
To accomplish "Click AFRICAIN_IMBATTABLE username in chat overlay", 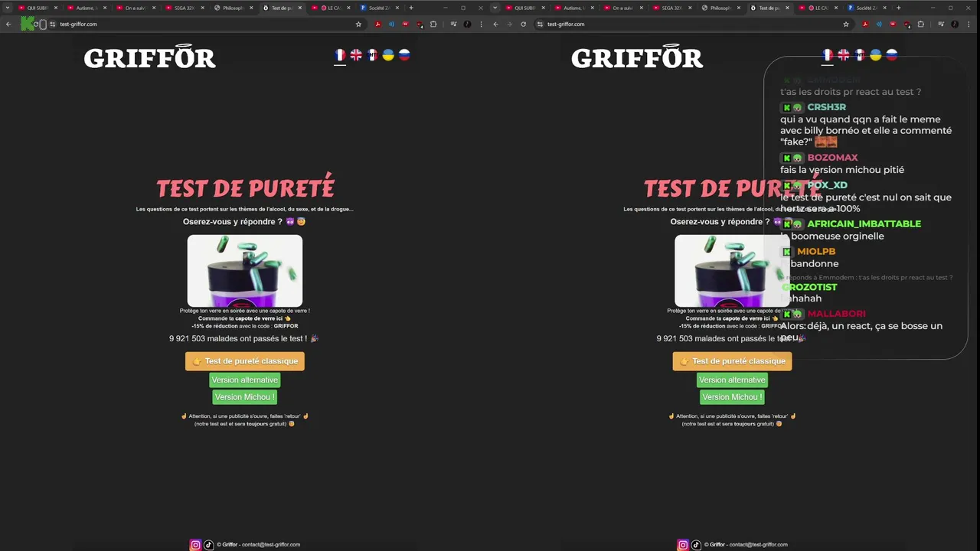I will tap(864, 223).
